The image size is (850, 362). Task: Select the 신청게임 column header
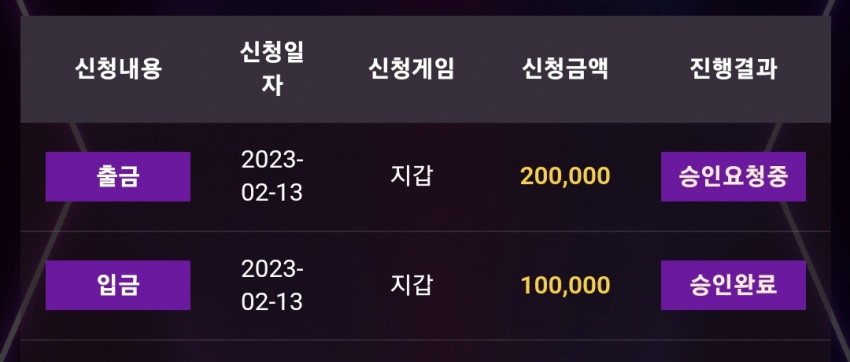click(x=411, y=69)
